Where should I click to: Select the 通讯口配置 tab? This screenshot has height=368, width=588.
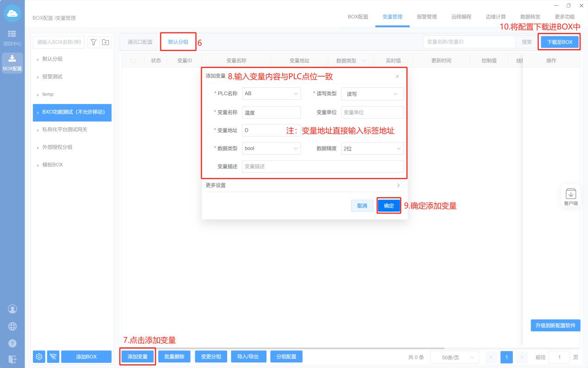pyautogui.click(x=140, y=42)
